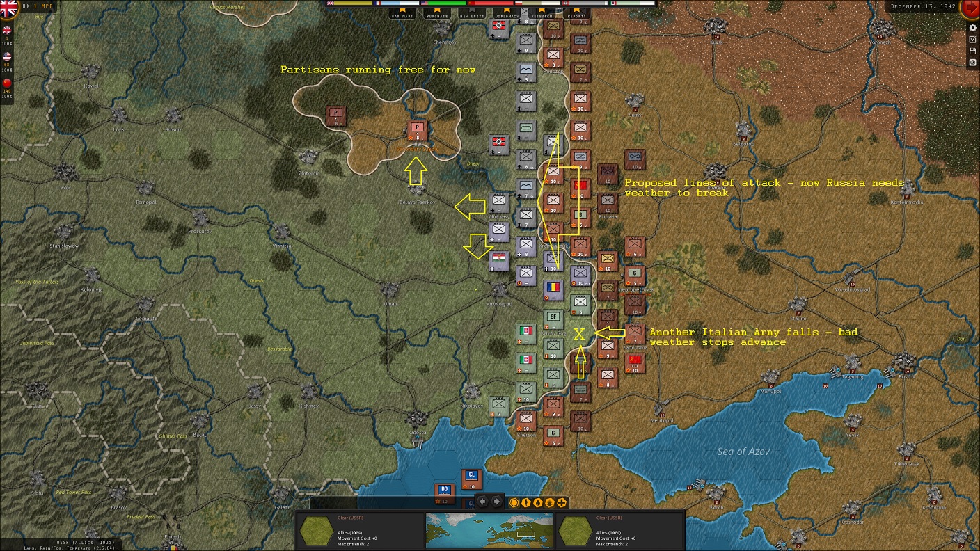Click the Odessa city on the map
This screenshot has height=551, width=980.
coord(417,420)
